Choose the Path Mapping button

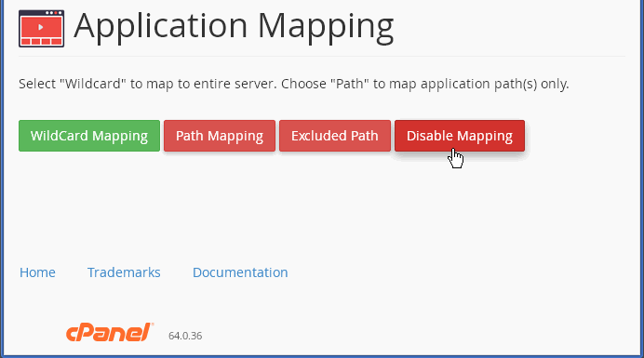click(220, 136)
